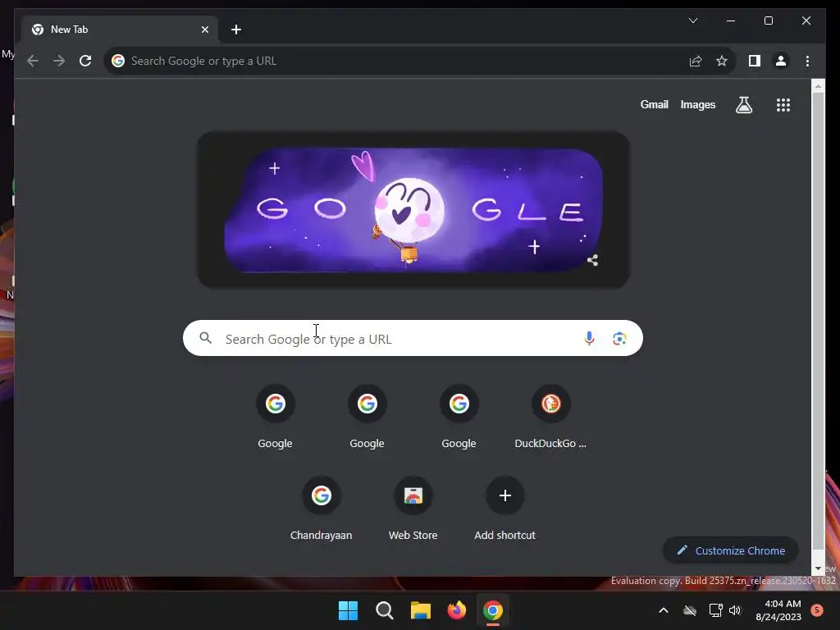Image resolution: width=840 pixels, height=630 pixels.
Task: Open the Gmail link
Action: tap(654, 105)
